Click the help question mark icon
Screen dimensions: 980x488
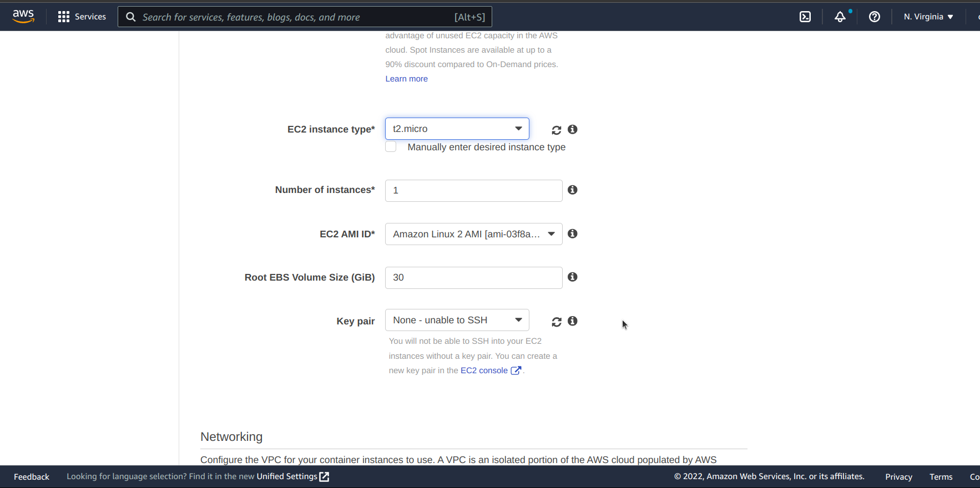(874, 17)
